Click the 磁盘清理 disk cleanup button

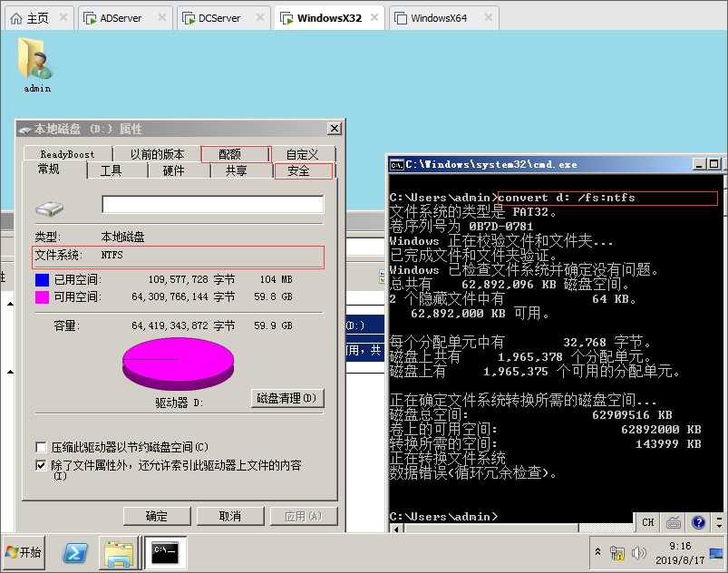[286, 398]
